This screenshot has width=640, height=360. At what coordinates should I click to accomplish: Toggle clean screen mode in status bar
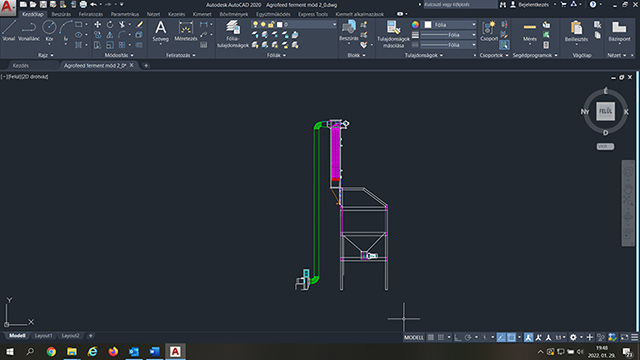pos(624,337)
